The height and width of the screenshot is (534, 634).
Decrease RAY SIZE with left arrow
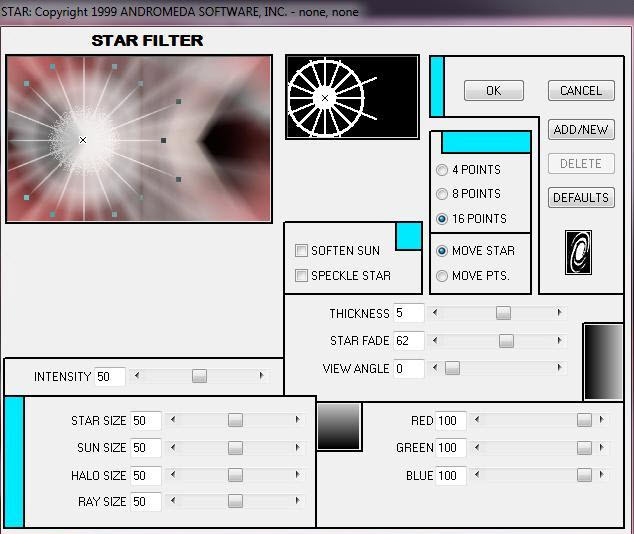click(x=173, y=501)
